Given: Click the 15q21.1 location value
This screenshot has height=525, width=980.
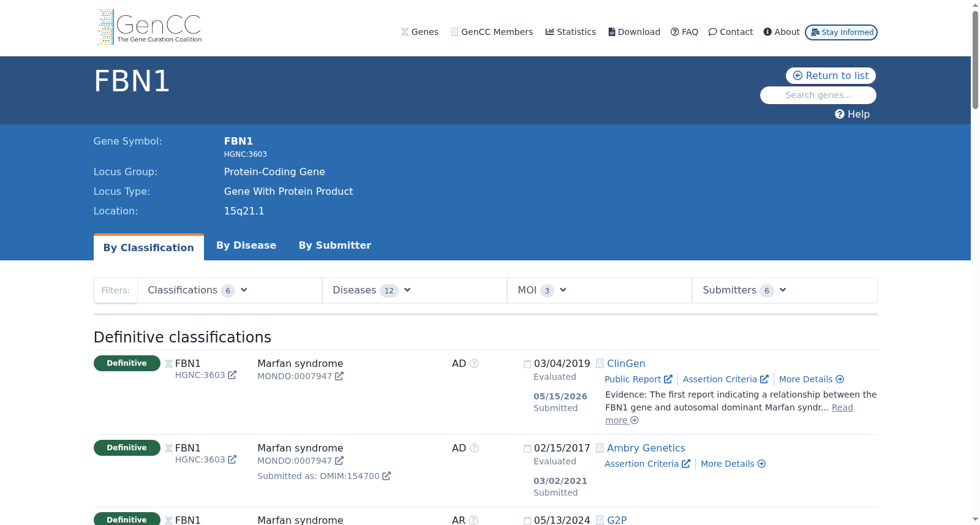Looking at the screenshot, I should tap(244, 211).
